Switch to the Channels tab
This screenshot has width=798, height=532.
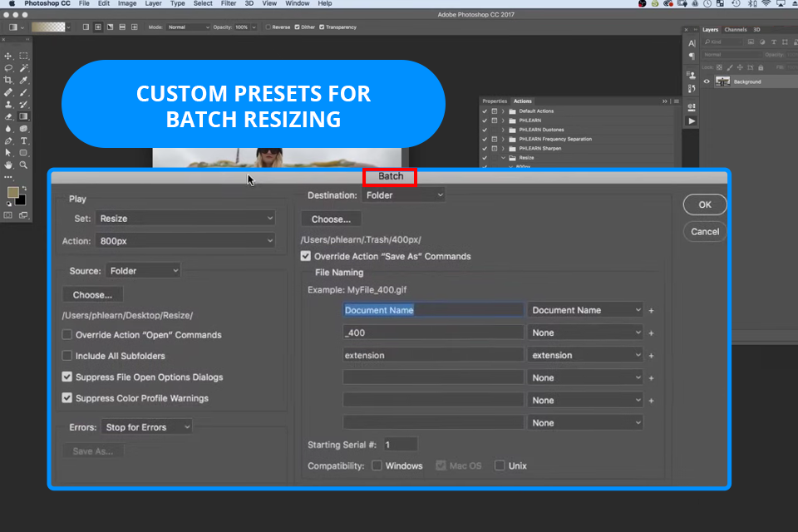click(x=736, y=29)
